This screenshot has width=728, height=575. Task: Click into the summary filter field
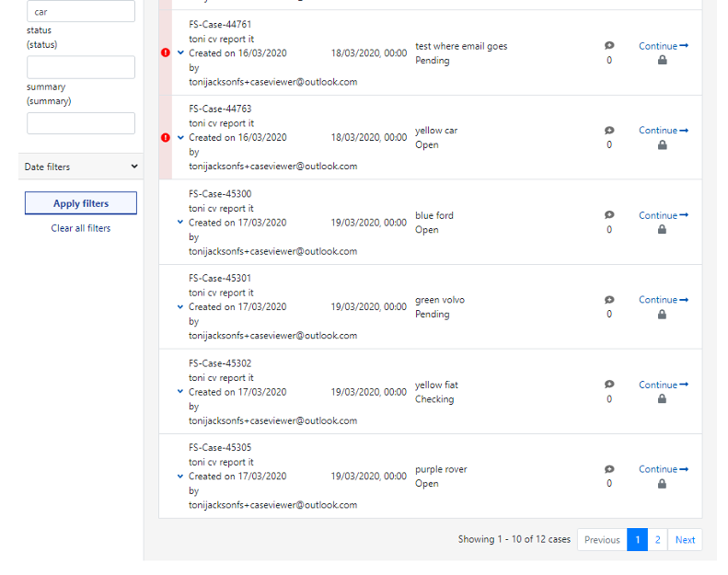(81, 123)
